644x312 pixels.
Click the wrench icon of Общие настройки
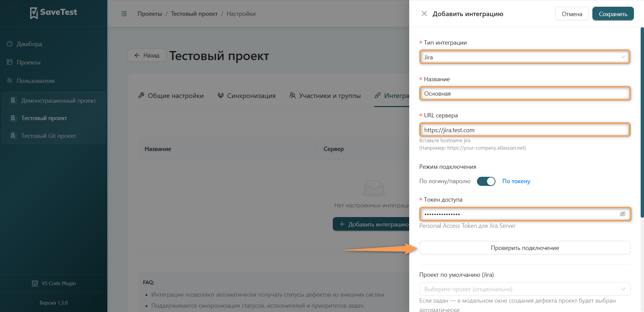tap(141, 96)
